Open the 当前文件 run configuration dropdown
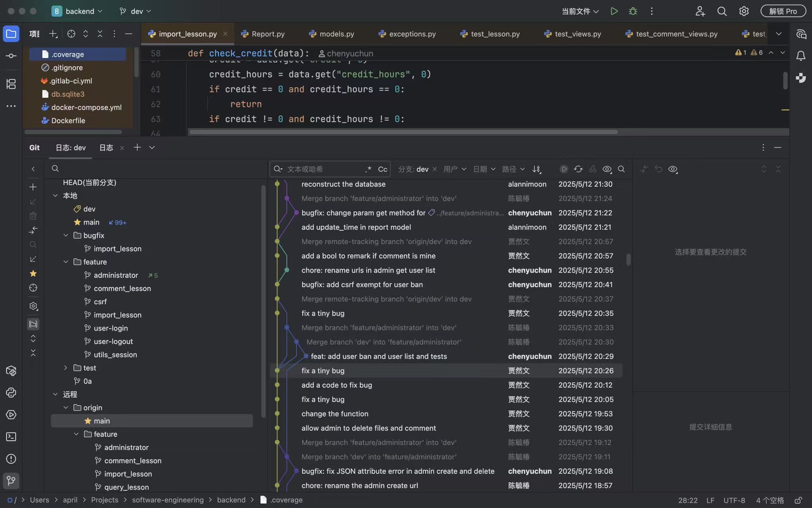The width and height of the screenshot is (812, 508). 580,11
